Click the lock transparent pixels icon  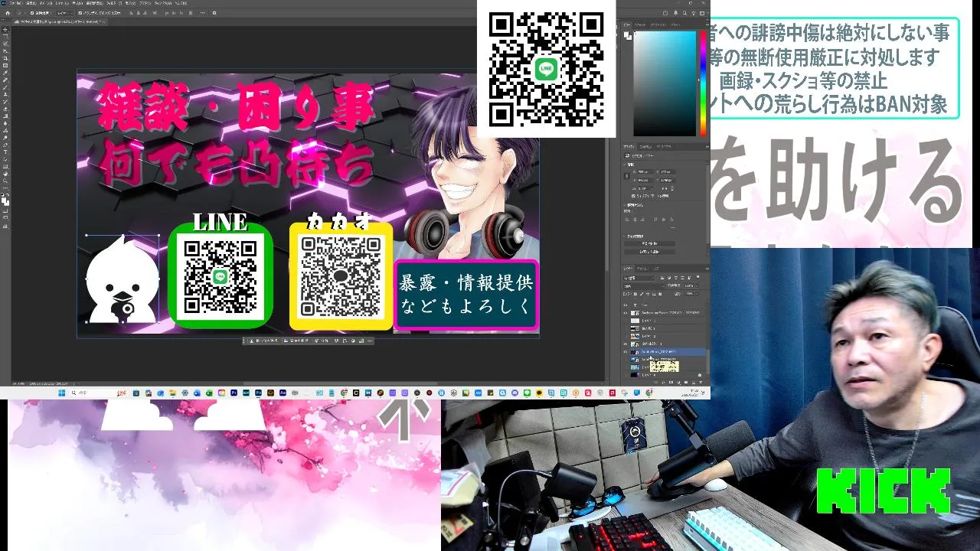635,294
